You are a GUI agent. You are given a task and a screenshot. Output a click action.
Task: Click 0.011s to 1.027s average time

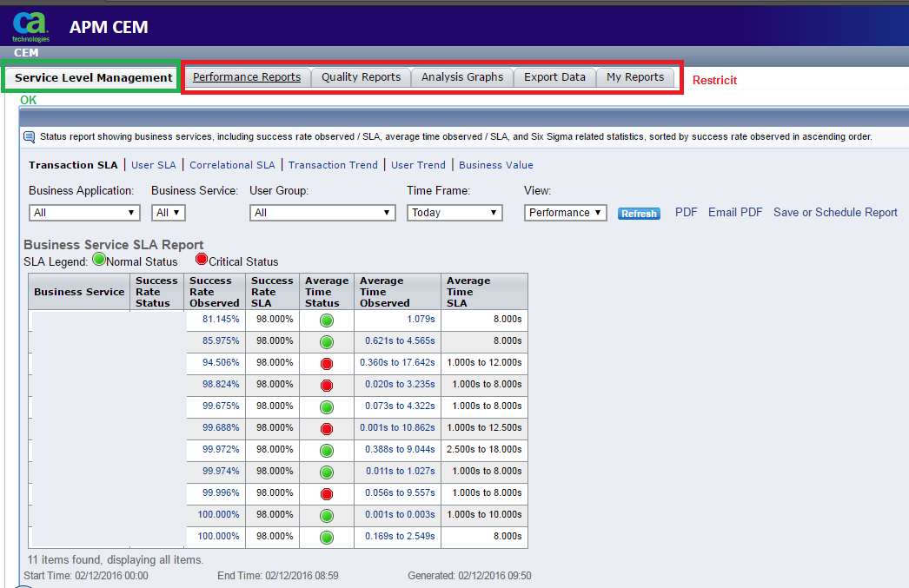[x=400, y=471]
